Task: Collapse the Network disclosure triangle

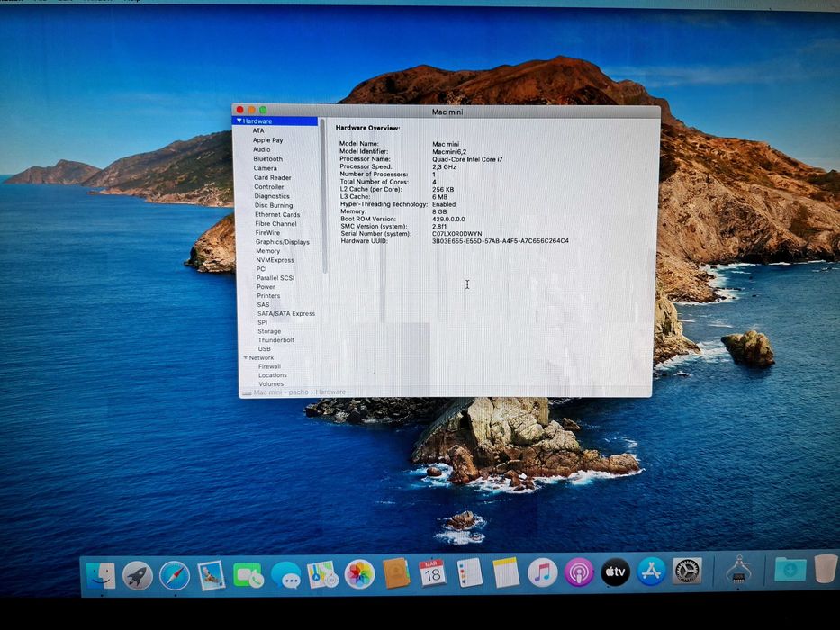Action: point(246,357)
